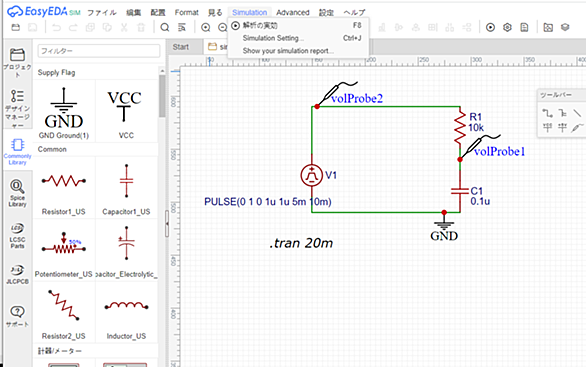
Task: Open the Advanced menu
Action: point(293,12)
